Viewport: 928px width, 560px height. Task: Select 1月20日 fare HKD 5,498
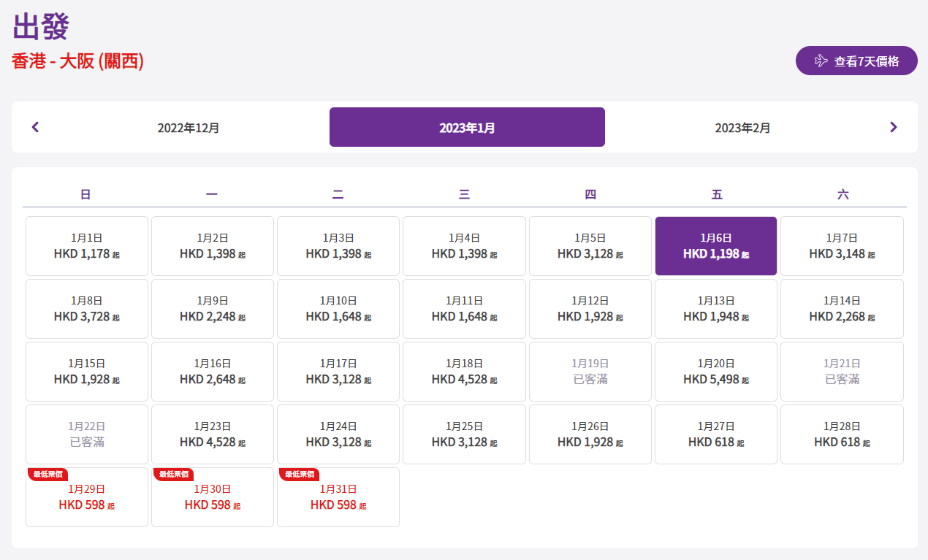tap(715, 372)
